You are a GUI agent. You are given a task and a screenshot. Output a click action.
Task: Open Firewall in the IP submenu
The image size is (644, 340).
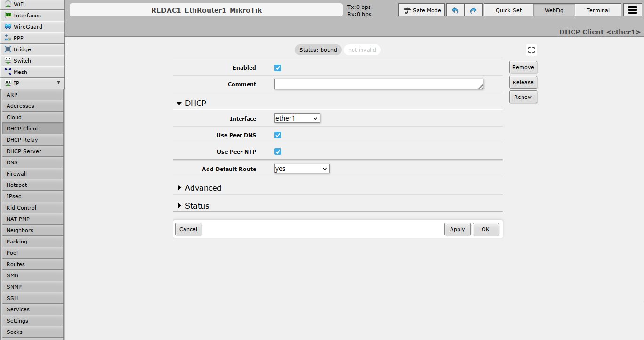(17, 174)
